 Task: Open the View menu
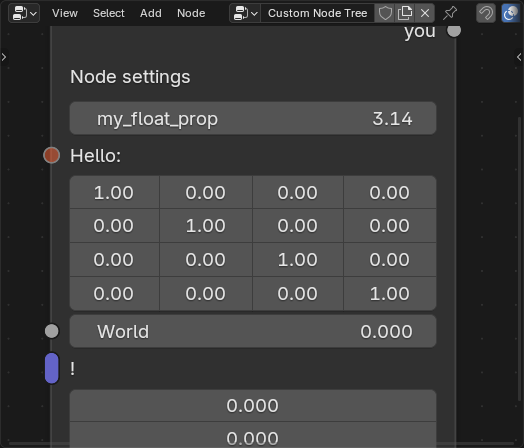[x=64, y=13]
